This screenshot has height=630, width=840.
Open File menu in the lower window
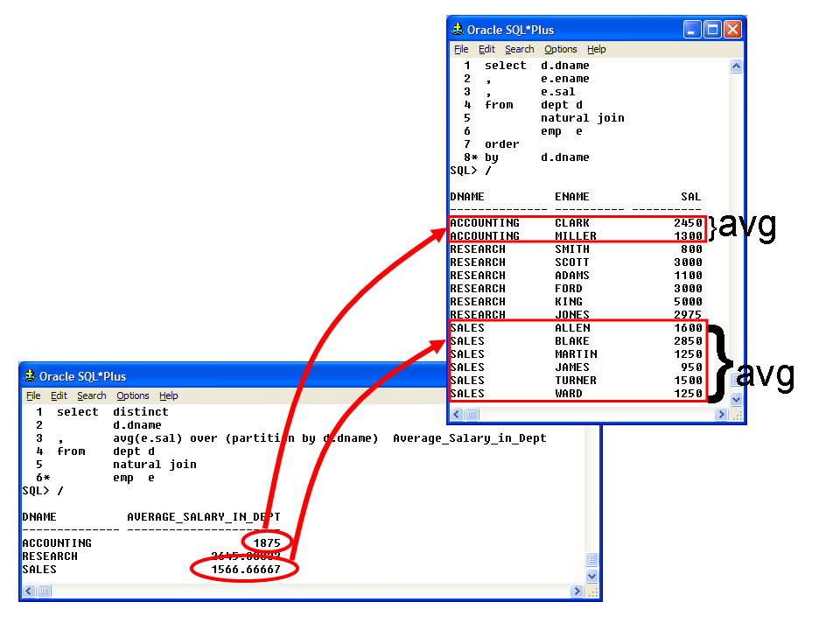click(33, 396)
